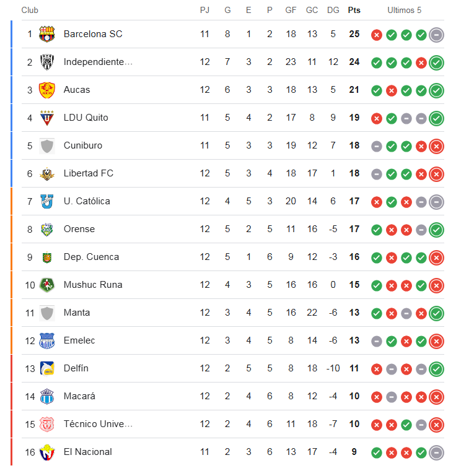This screenshot has height=476, width=456.
Task: Click the Mushuc Runa crest
Action: click(x=47, y=285)
